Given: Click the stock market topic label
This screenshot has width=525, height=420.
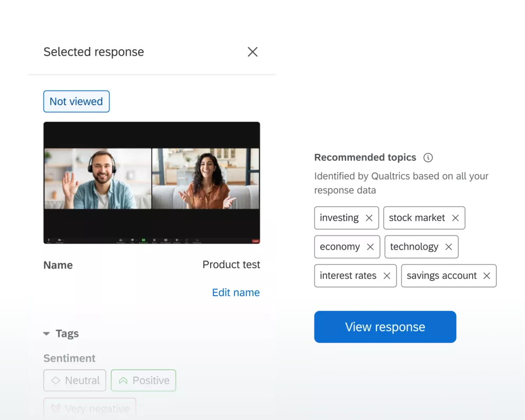Looking at the screenshot, I should (417, 218).
